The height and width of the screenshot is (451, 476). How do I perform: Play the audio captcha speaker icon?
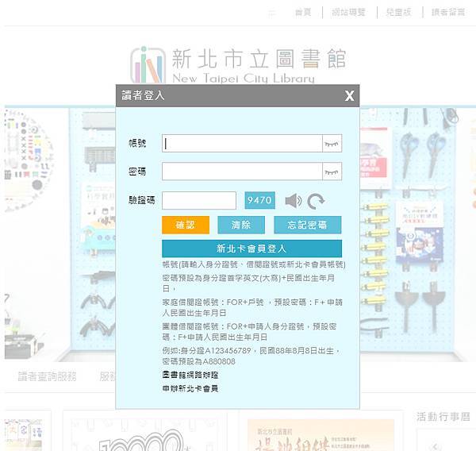(x=294, y=201)
